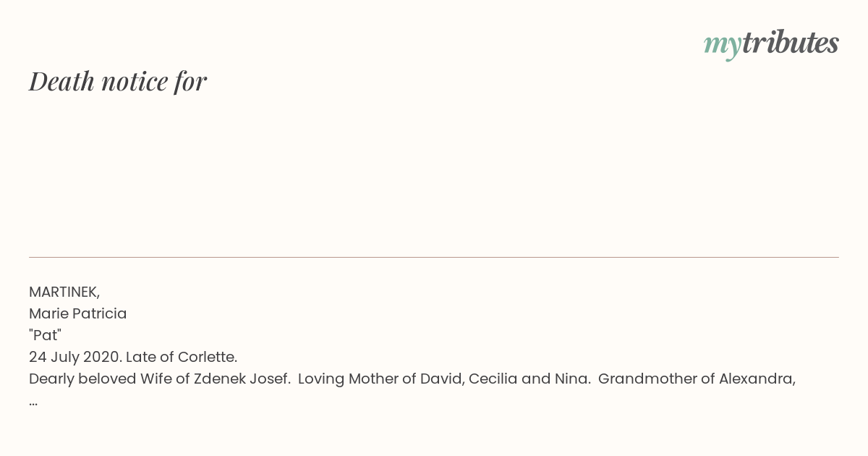Click the date 24 July 2020
Viewport: 868px width, 456px height.
[75, 357]
